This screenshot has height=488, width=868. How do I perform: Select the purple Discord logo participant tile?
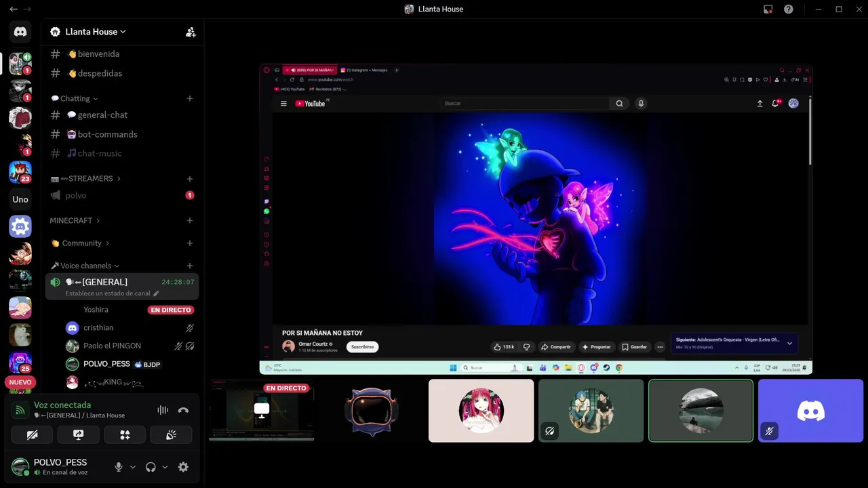[x=811, y=411]
